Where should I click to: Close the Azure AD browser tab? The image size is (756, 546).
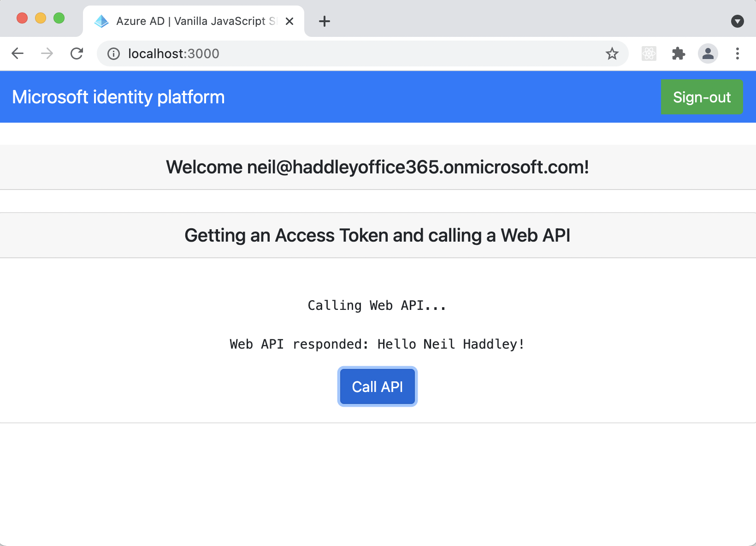tap(289, 21)
